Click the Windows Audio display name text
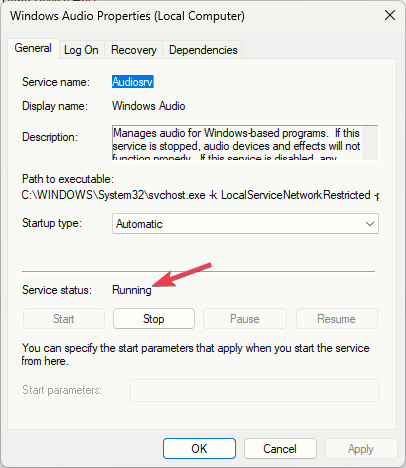The image size is (406, 468). [149, 106]
